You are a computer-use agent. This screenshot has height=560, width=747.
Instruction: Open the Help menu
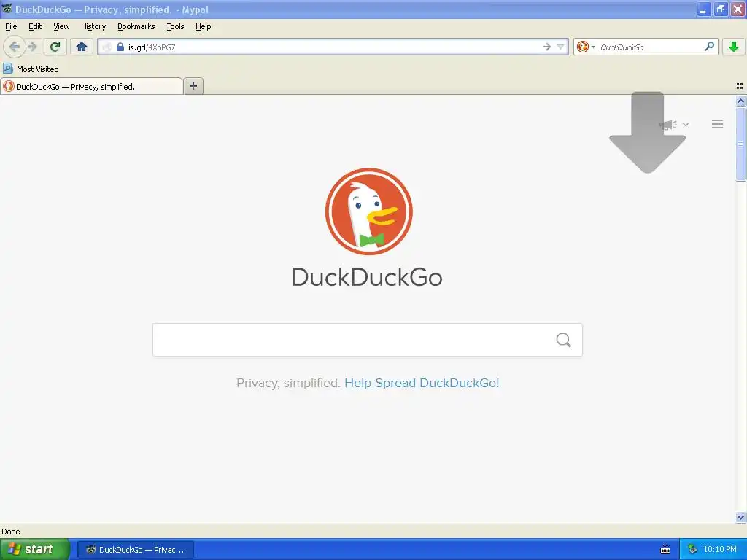(x=204, y=26)
